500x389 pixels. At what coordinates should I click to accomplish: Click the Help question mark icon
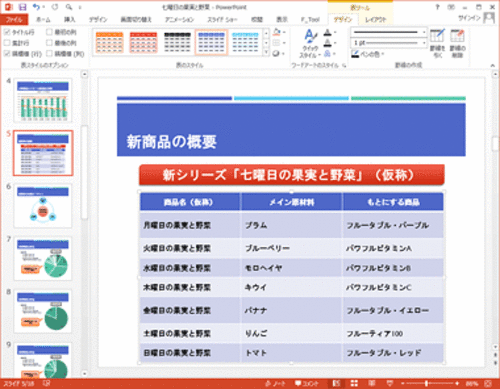pos(437,7)
